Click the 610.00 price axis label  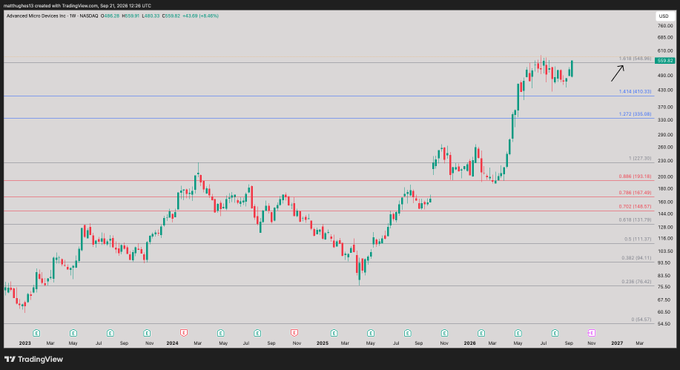coord(665,51)
